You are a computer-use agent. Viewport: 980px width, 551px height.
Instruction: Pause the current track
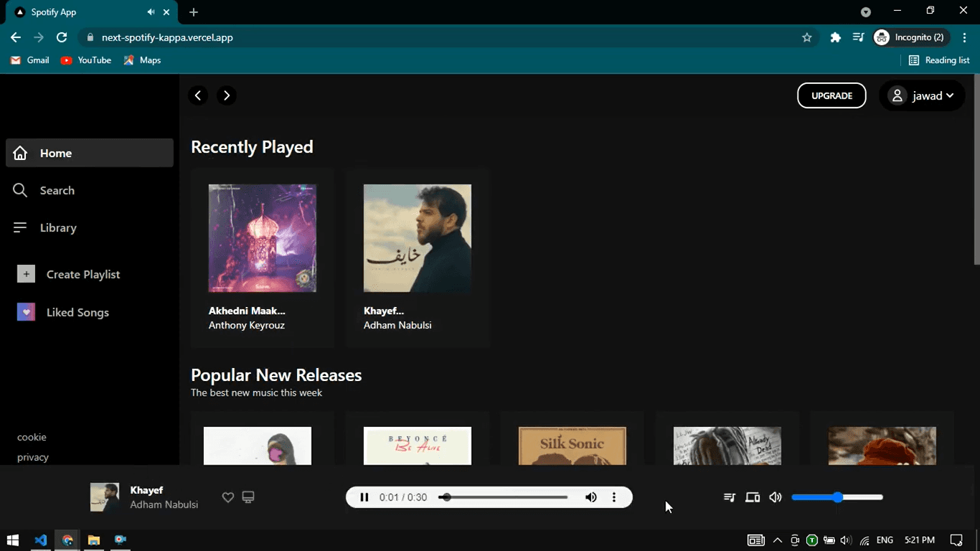click(x=364, y=497)
